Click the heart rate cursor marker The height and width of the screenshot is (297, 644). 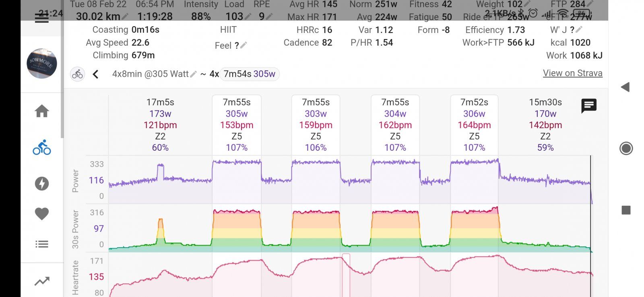coord(346,275)
